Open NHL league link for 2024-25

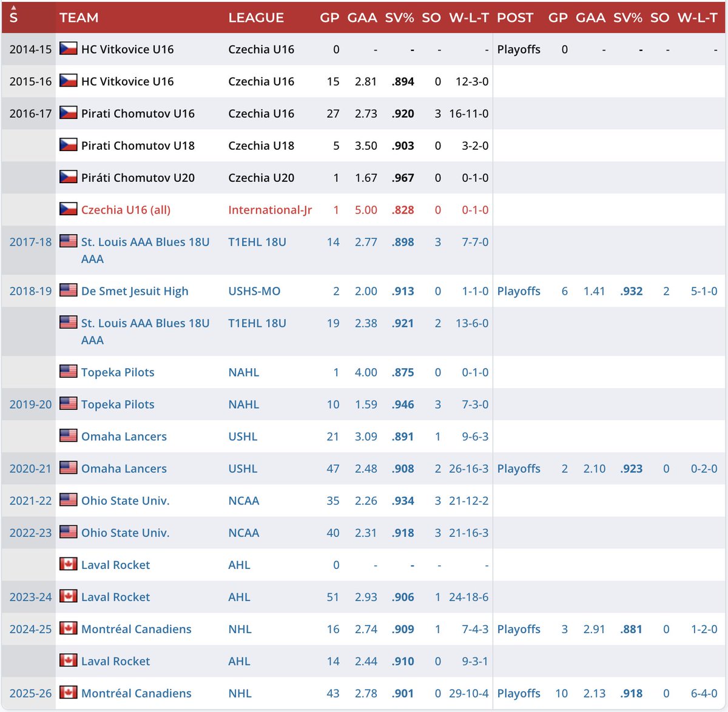coord(240,630)
